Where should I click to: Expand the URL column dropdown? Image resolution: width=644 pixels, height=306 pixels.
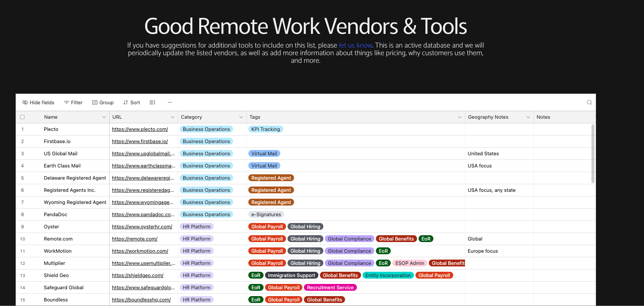pyautogui.click(x=173, y=117)
